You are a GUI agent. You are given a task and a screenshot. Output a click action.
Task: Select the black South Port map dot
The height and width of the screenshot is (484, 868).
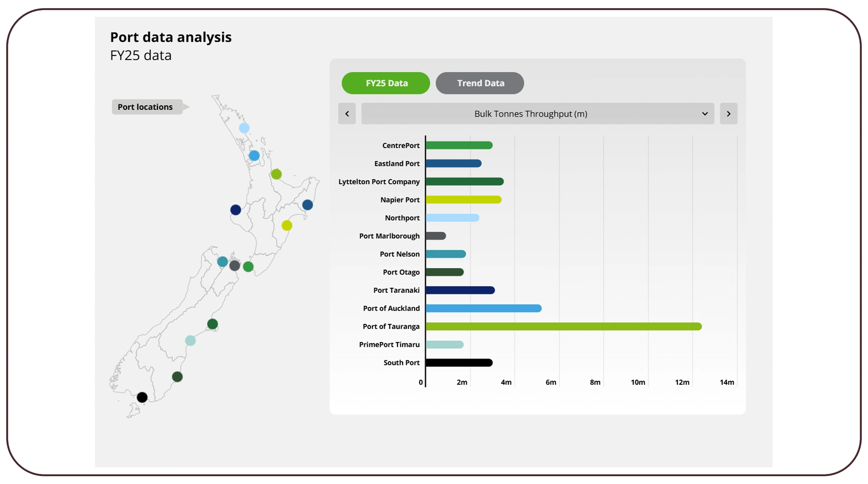click(x=142, y=397)
